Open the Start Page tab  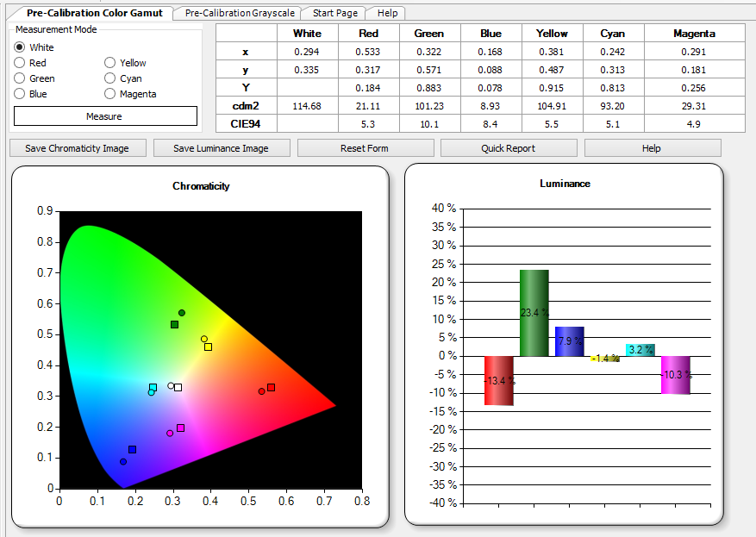335,13
